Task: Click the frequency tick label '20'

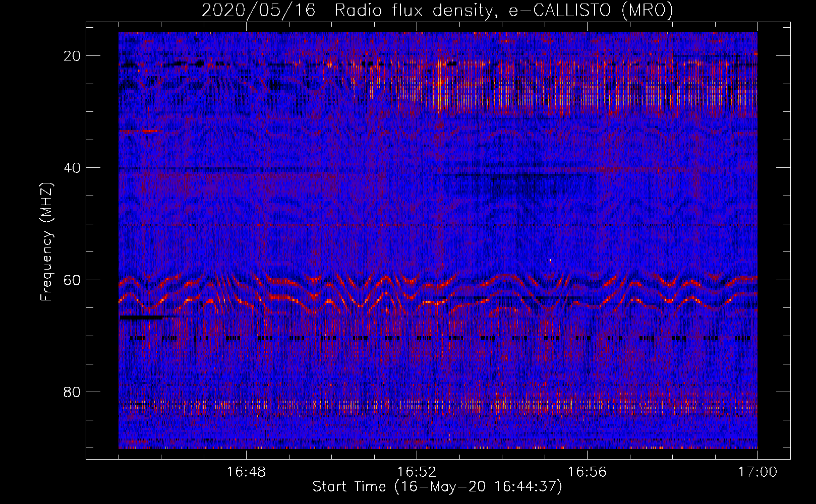Action: 73,56
